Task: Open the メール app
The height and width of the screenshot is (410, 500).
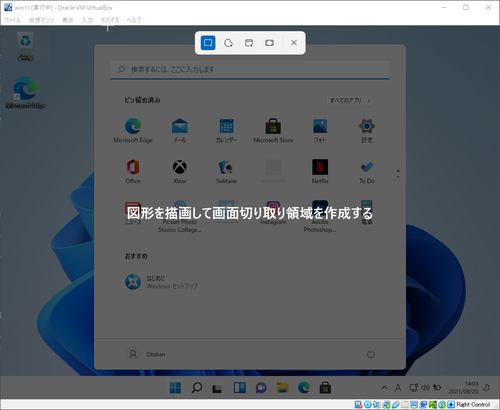Action: (180, 130)
